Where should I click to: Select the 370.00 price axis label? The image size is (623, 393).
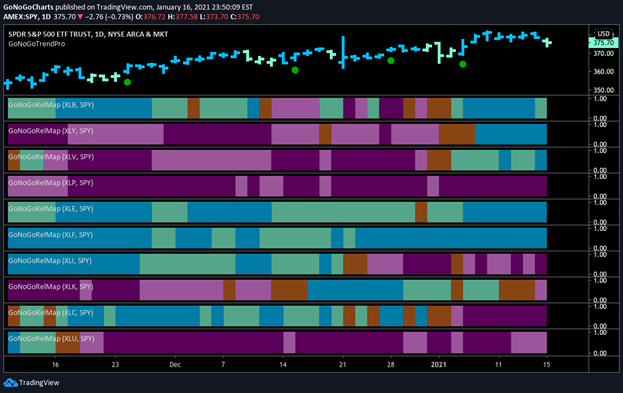pyautogui.click(x=604, y=54)
